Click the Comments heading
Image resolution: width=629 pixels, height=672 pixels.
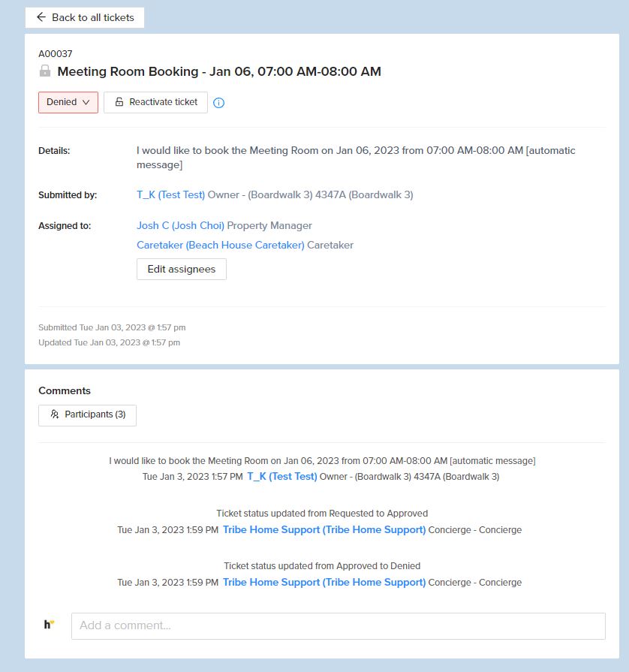click(65, 391)
